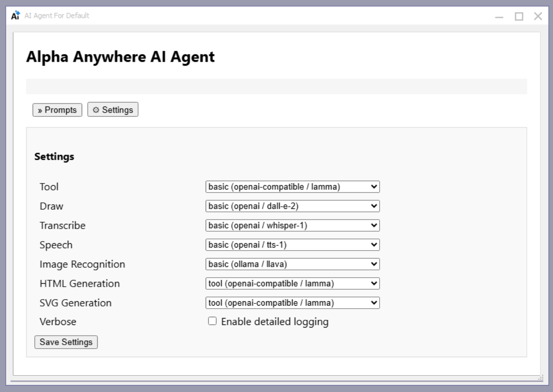Open the Image Recognition dropdown
This screenshot has height=392, width=553.
(293, 264)
